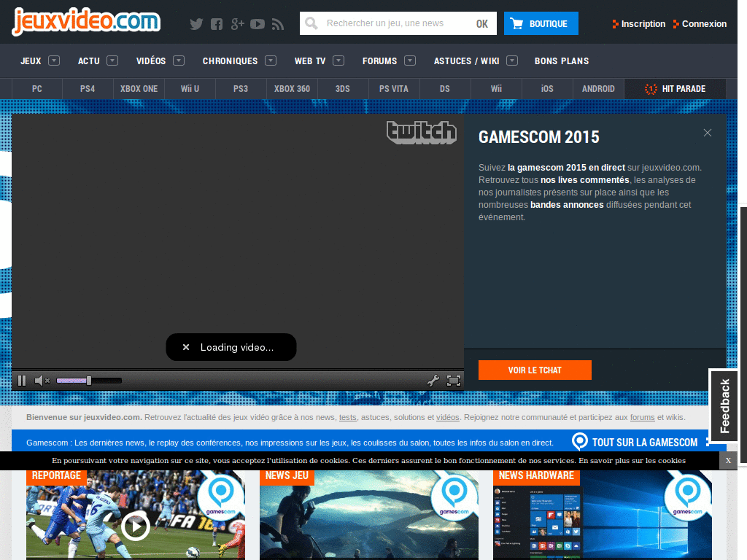Open the jeuxvideo.com Twitter page icon
This screenshot has height=560, width=747.
pos(196,24)
